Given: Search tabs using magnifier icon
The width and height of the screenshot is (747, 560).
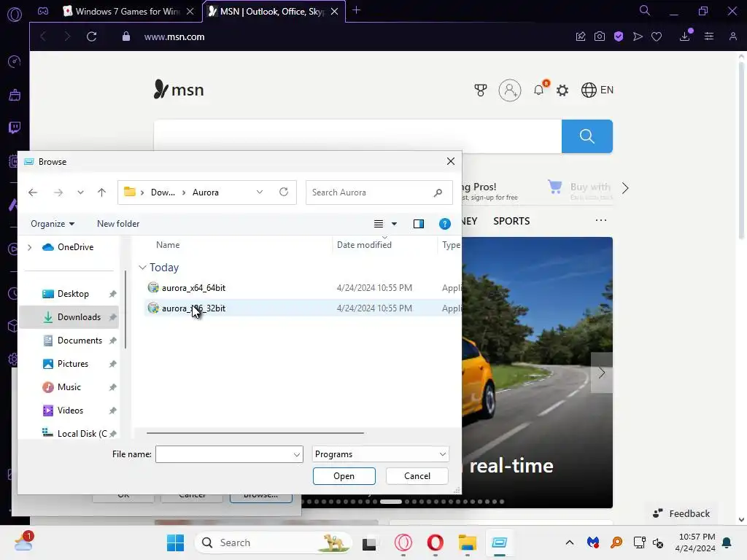Looking at the screenshot, I should 645,10.
